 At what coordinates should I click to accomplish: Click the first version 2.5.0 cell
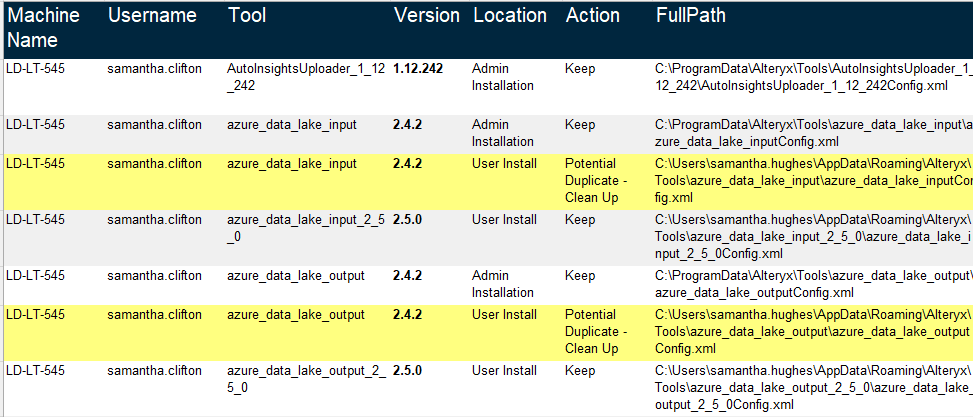407,220
